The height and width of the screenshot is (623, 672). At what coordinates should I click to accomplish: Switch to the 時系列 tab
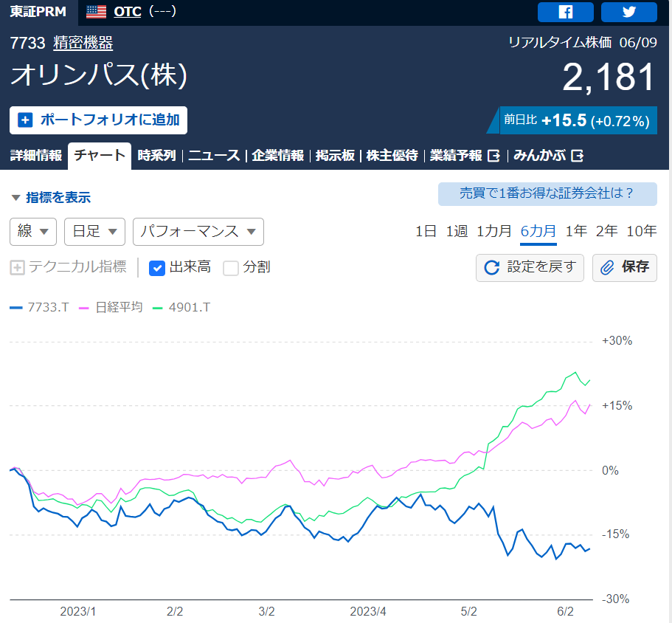pyautogui.click(x=156, y=156)
